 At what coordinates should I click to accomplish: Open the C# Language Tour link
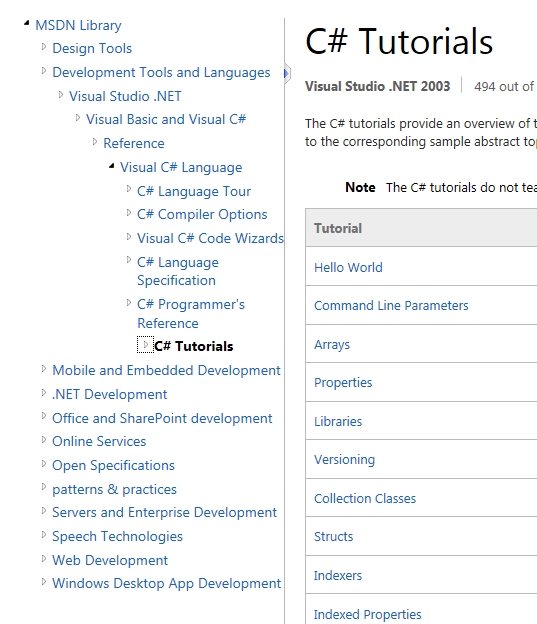click(x=194, y=191)
